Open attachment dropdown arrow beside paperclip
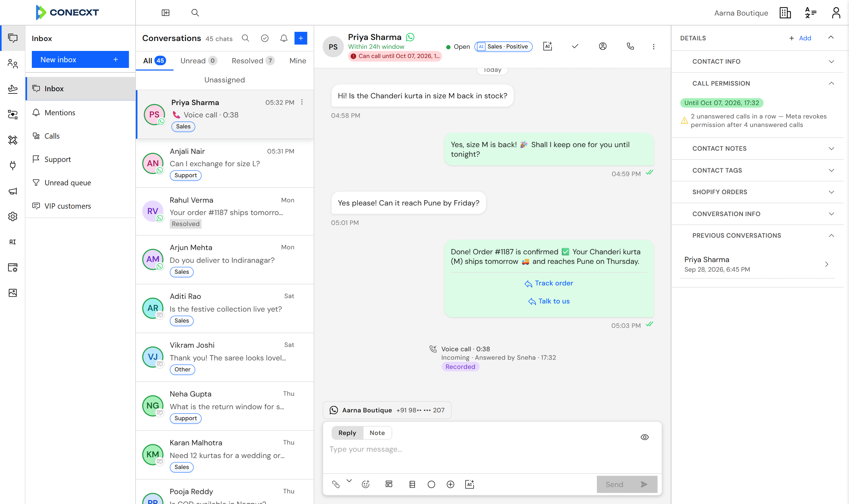This screenshot has width=849, height=504. pos(349,481)
